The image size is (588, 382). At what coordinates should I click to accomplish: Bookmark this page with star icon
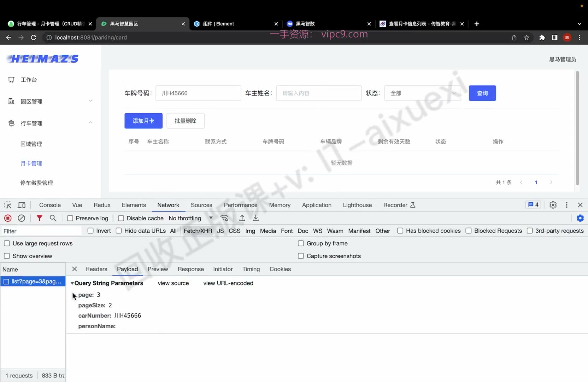click(527, 37)
